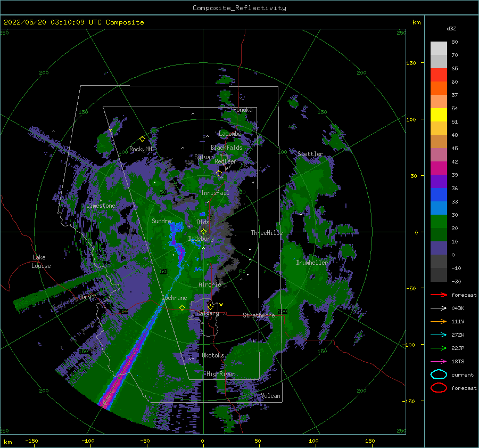Select the magenta 39-42 dBZ color swatch

point(439,168)
